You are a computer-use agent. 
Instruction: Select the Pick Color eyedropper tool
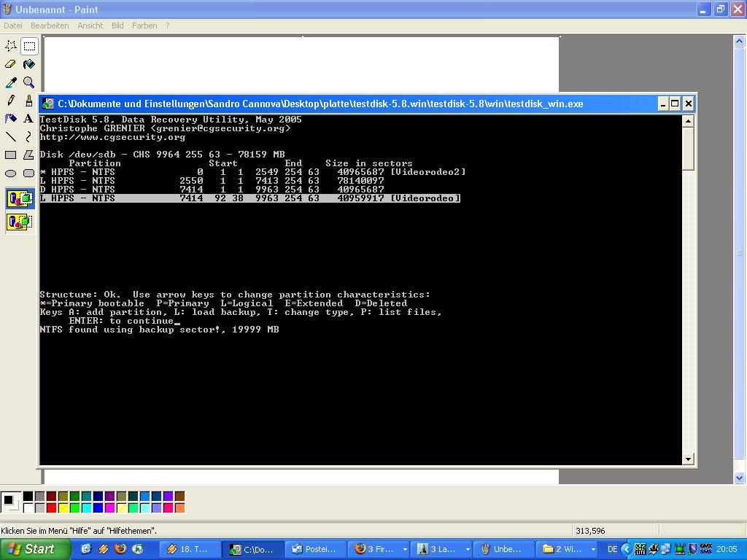[10, 82]
